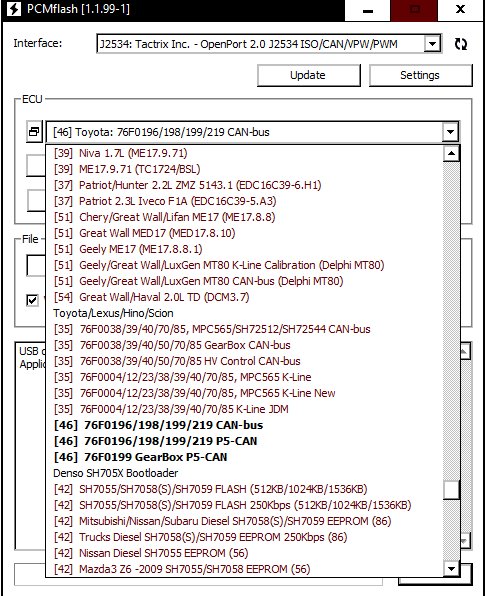
Task: Select bold 76F0196/198/199/219 CAN-bus entry
Action: point(244,425)
